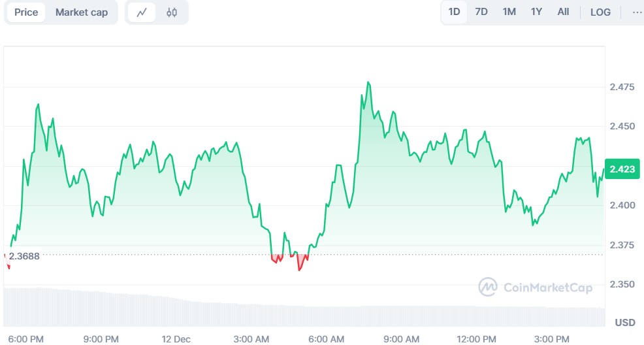This screenshot has width=644, height=345.
Task: Select the 1M time range
Action: [x=509, y=12]
